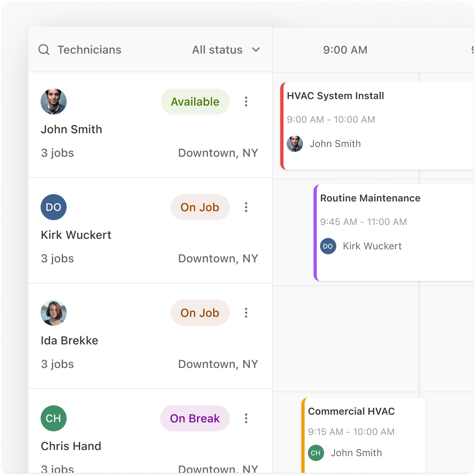Open the Commercial HVAC job card
476x476 pixels.
pyautogui.click(x=364, y=435)
